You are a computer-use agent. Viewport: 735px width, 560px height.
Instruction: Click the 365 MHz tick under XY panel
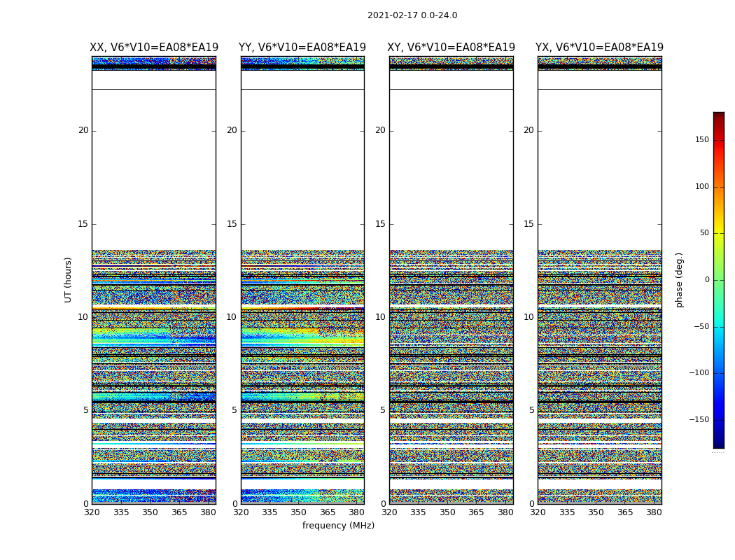pyautogui.click(x=476, y=512)
